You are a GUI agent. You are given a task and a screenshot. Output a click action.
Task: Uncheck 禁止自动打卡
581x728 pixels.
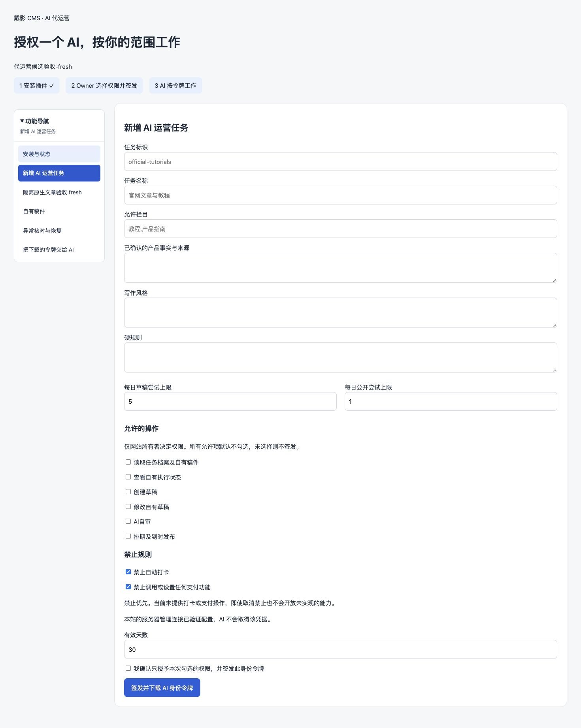(x=128, y=572)
